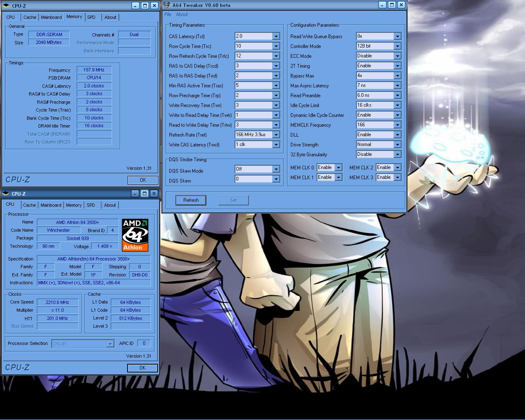
Task: Minimize the A64 Tweaker window
Action: pos(382,5)
